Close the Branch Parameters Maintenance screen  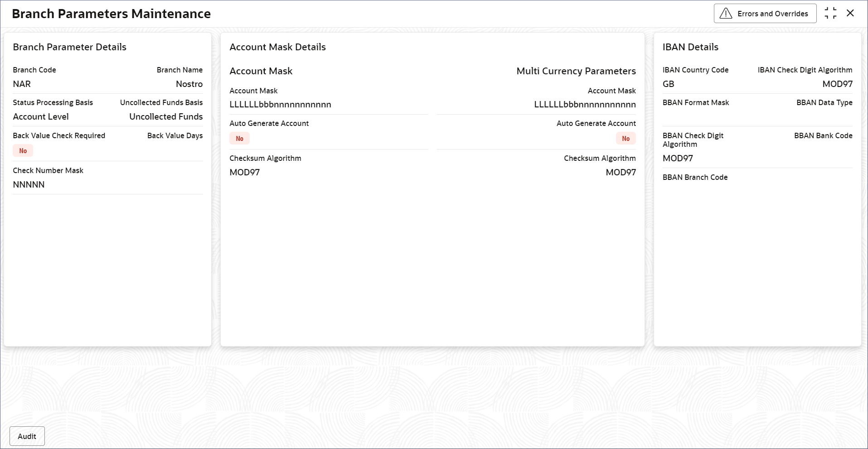tap(850, 14)
